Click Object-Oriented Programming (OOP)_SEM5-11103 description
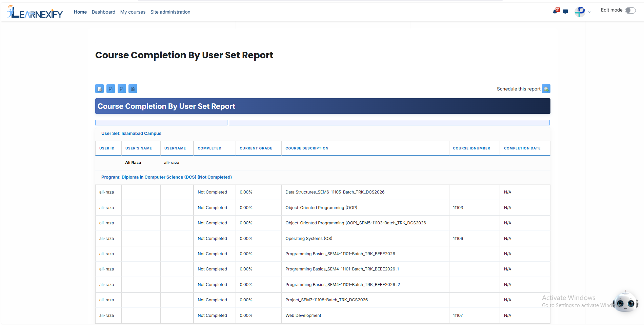This screenshot has height=325, width=644. [x=356, y=223]
